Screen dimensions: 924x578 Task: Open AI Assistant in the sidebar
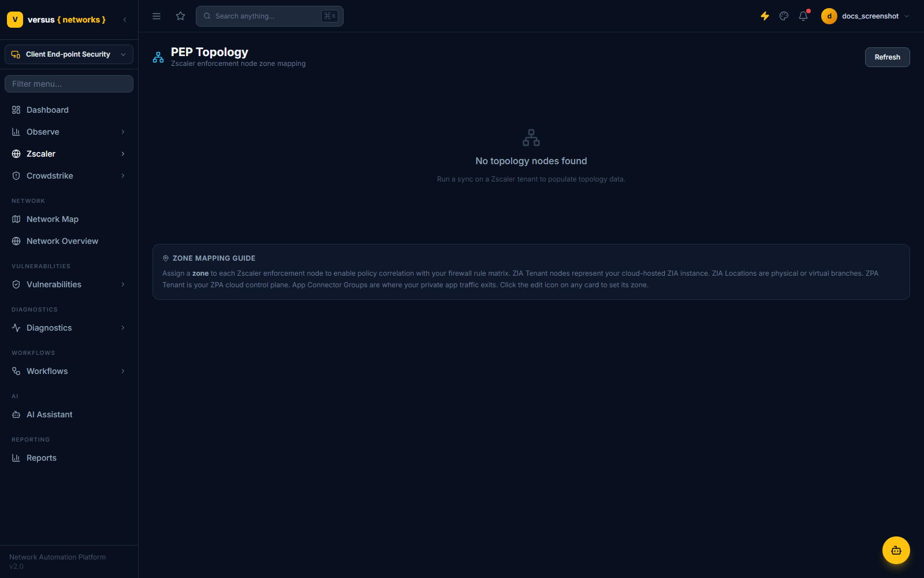pyautogui.click(x=69, y=414)
